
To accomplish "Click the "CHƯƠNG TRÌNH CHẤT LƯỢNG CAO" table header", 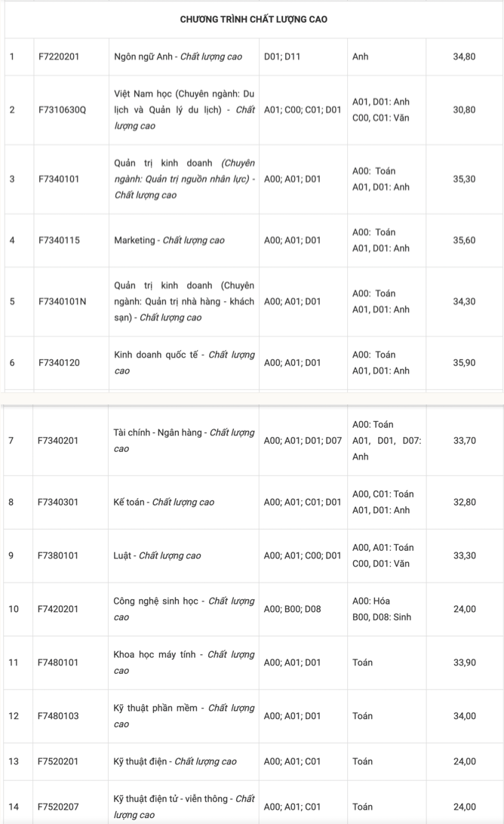I will tap(253, 19).
